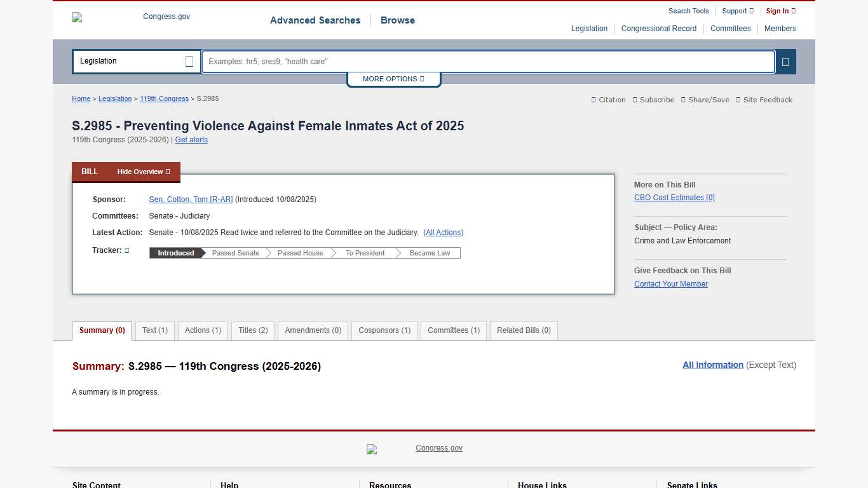Open the Site Feedback tool
This screenshot has height=488, width=868.
[764, 100]
